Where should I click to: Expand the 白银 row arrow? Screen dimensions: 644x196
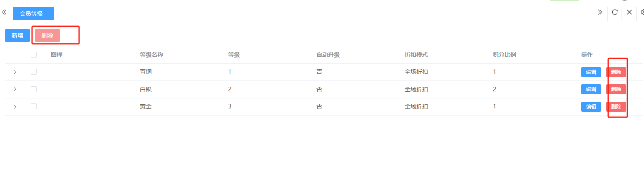[x=15, y=89]
